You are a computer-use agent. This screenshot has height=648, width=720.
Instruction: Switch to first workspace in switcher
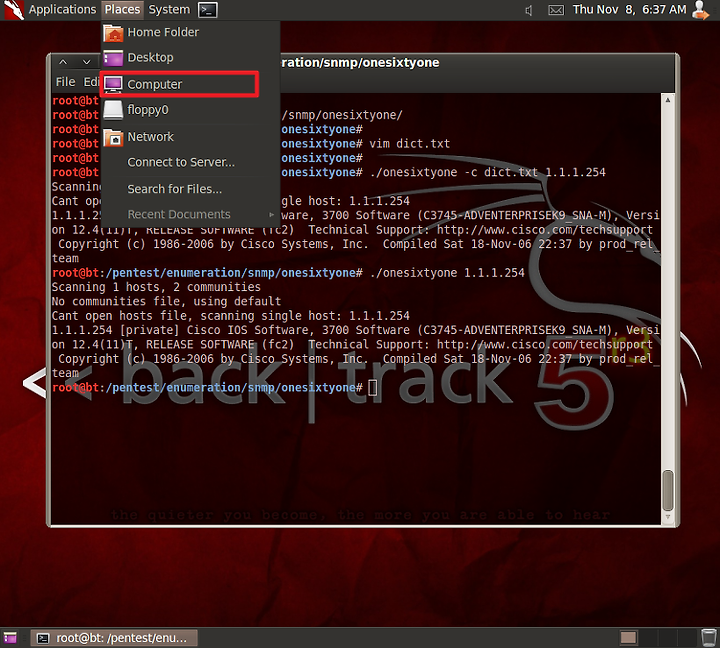point(629,637)
